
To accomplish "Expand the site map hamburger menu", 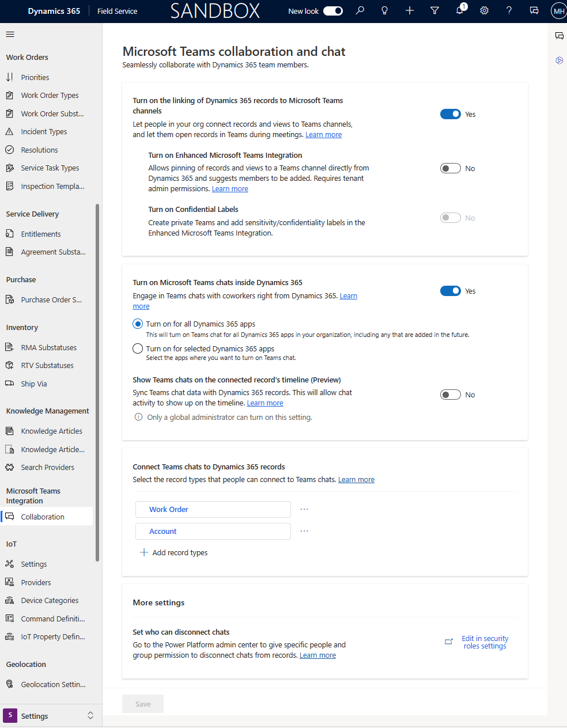I will point(9,34).
